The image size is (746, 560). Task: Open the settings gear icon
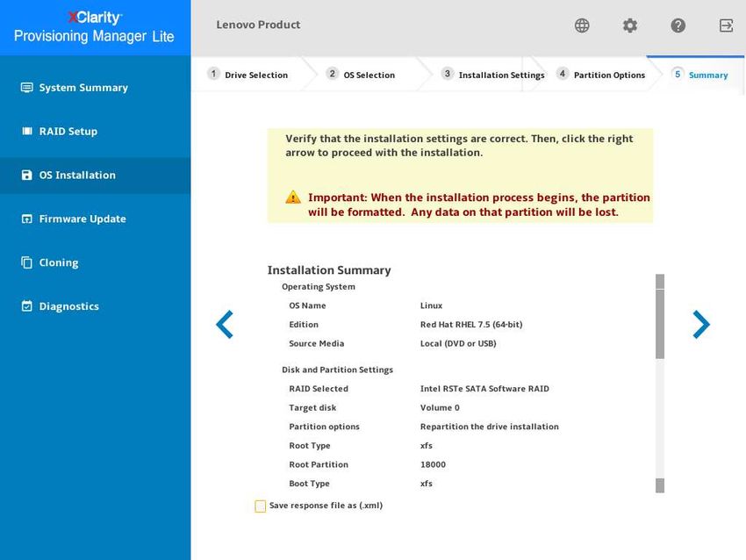[x=630, y=25]
